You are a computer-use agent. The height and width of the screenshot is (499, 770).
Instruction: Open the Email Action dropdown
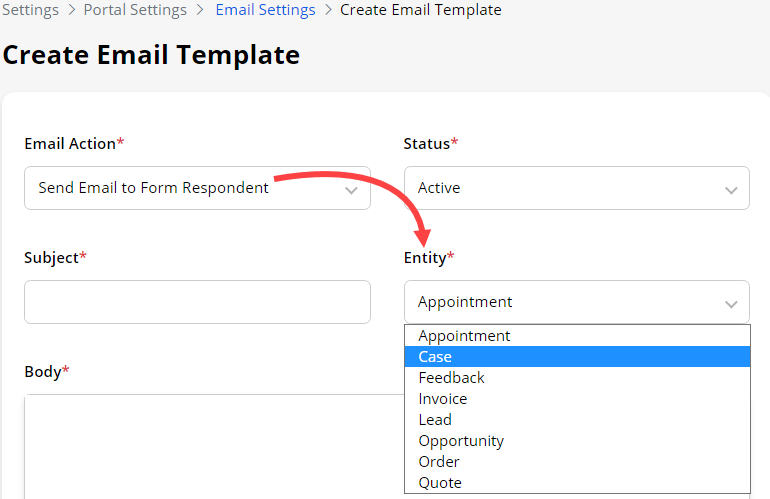pos(197,188)
